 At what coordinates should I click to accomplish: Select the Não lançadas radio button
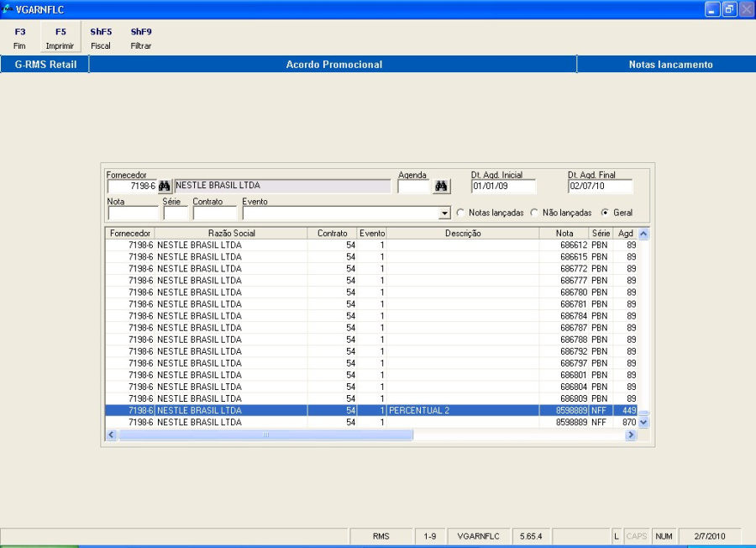[x=534, y=213]
